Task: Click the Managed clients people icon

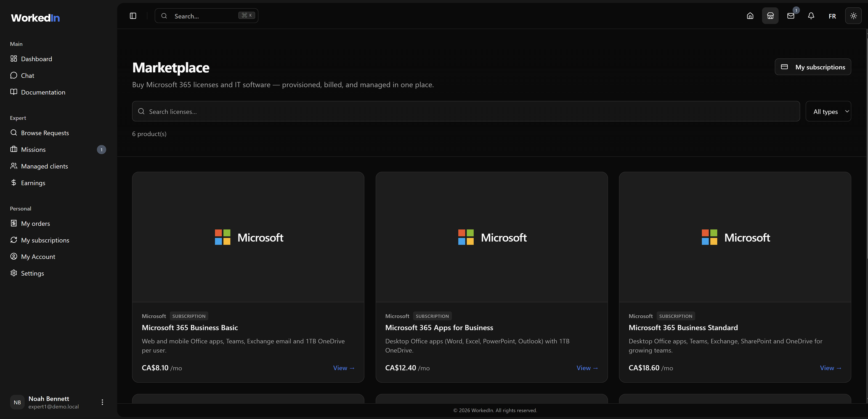Action: pos(13,166)
